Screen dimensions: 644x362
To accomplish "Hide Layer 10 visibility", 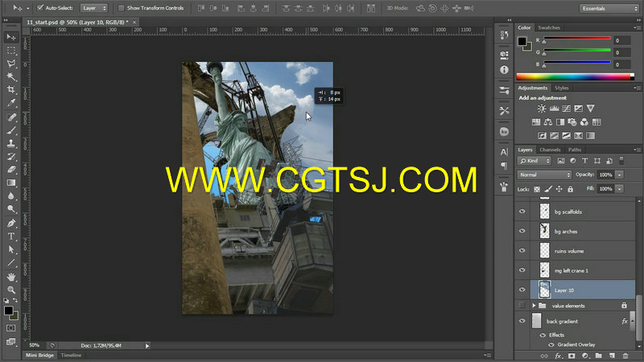I will (x=522, y=290).
